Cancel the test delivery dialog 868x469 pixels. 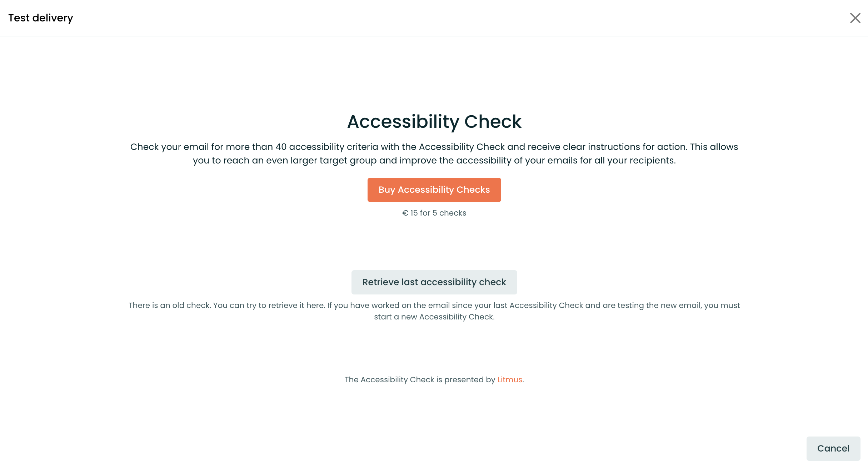click(833, 449)
